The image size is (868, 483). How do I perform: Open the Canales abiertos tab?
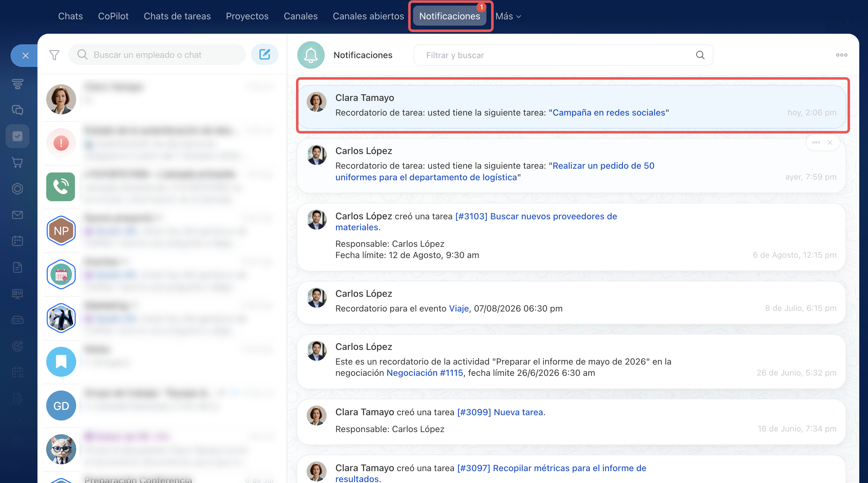(x=368, y=16)
